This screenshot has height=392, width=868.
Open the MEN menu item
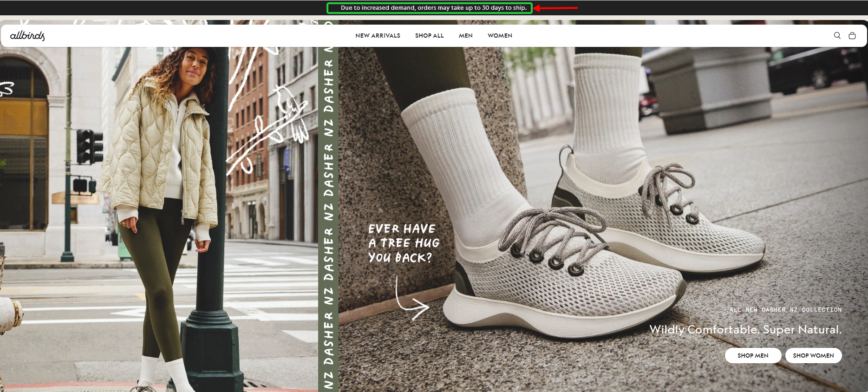465,36
